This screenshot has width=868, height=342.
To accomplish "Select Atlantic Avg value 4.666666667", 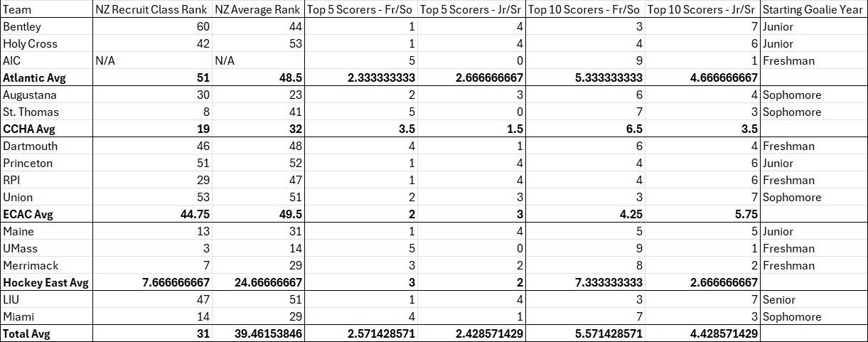I will click(703, 78).
